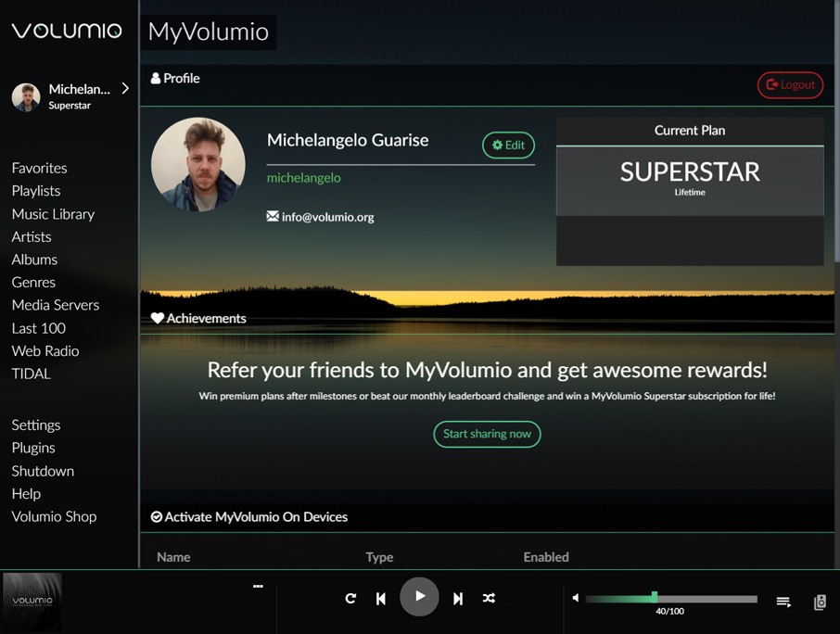Adjust the volume slider at 40/100
The width and height of the screenshot is (840, 634).
point(655,599)
